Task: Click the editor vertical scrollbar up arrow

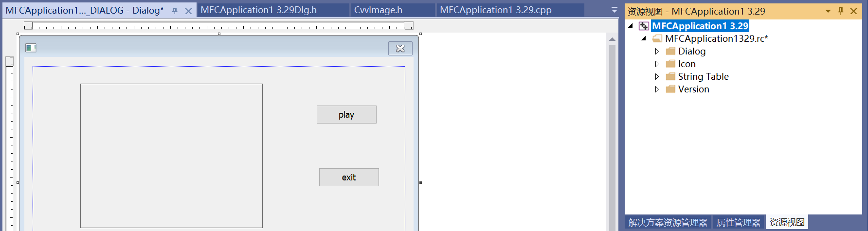Action: point(612,39)
